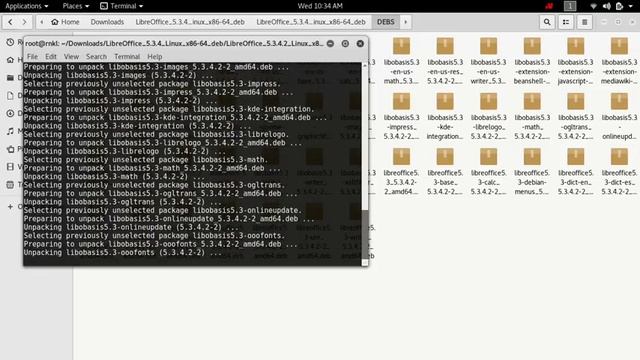The image size is (640, 360).
Task: Click the red recording indicator in top bar
Action: pyautogui.click(x=549, y=6)
